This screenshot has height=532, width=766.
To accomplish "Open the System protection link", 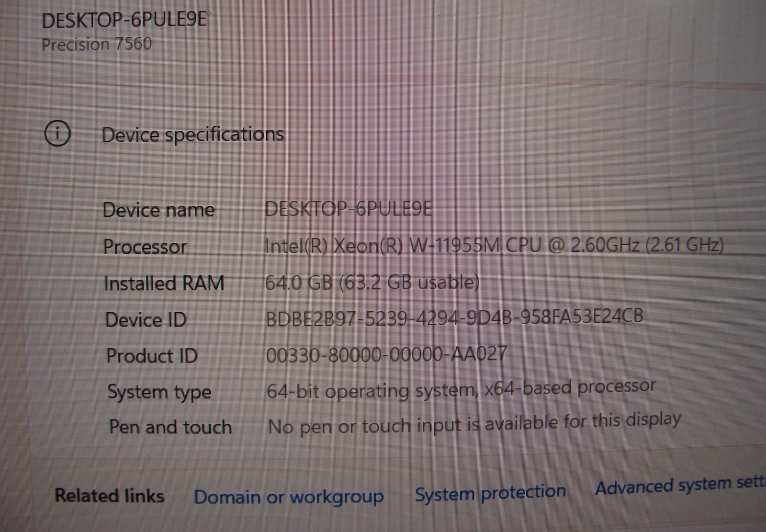I will coord(490,493).
